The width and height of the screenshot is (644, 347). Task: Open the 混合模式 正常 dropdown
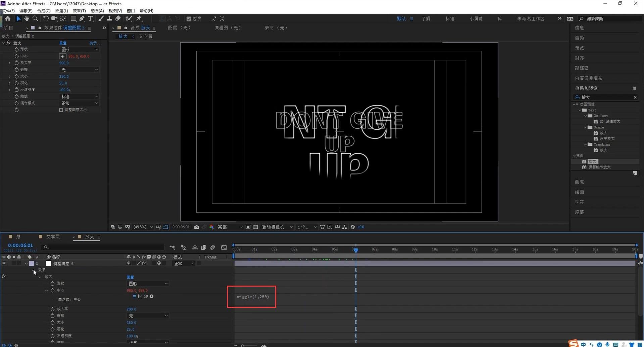coord(79,103)
